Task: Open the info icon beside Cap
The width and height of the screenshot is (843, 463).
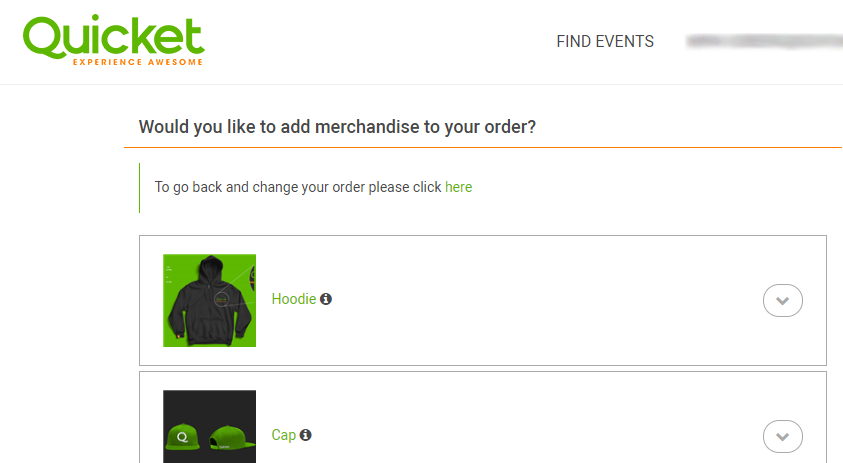Action: tap(306, 435)
